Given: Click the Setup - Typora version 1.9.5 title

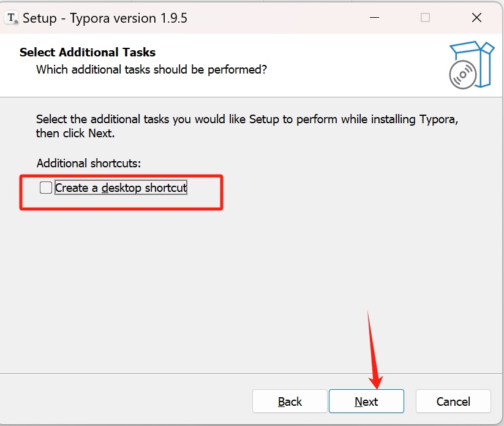Looking at the screenshot, I should pyautogui.click(x=104, y=18).
